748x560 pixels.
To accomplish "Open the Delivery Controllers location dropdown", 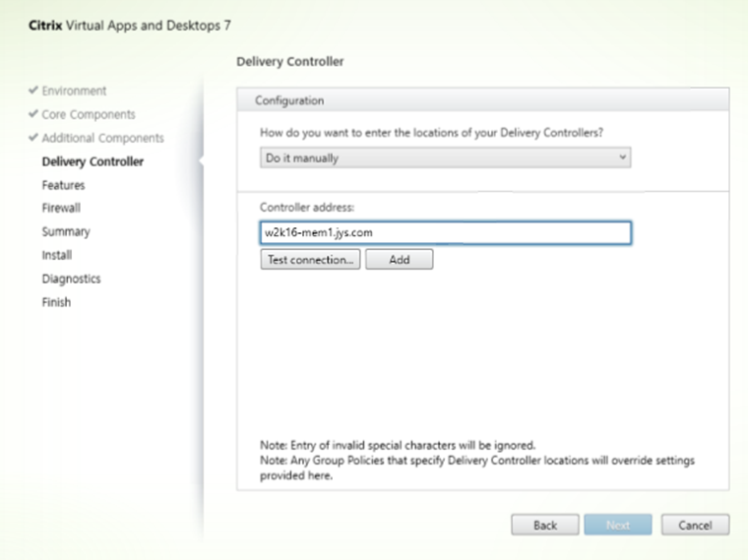I will click(445, 157).
